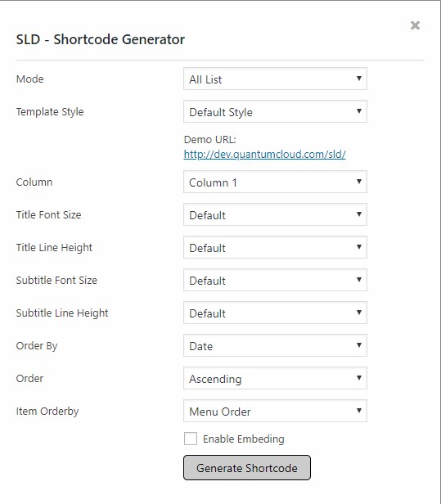This screenshot has width=441, height=504.
Task: Expand the Template Style dropdown
Action: point(275,111)
